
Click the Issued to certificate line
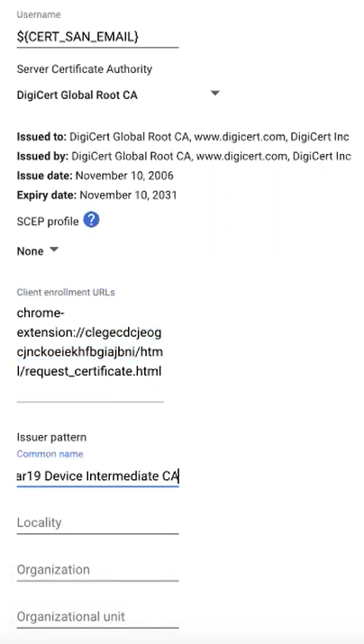(183, 137)
